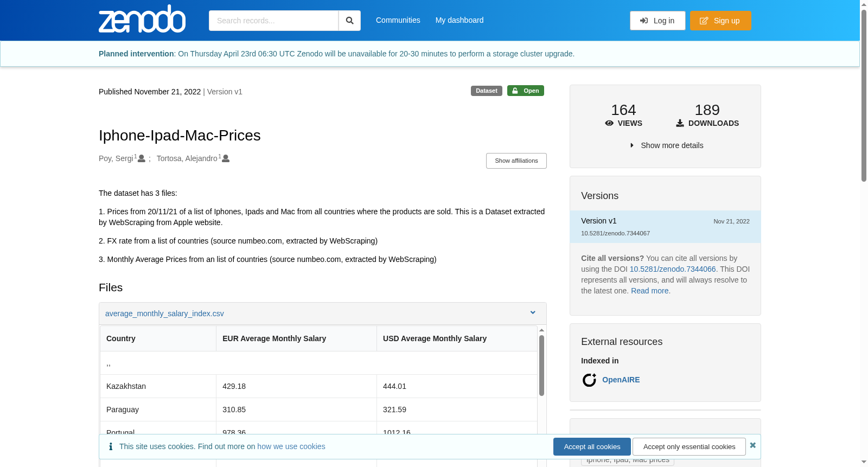Click the 321.59 value cell
This screenshot has width=868, height=467.
coord(457,410)
